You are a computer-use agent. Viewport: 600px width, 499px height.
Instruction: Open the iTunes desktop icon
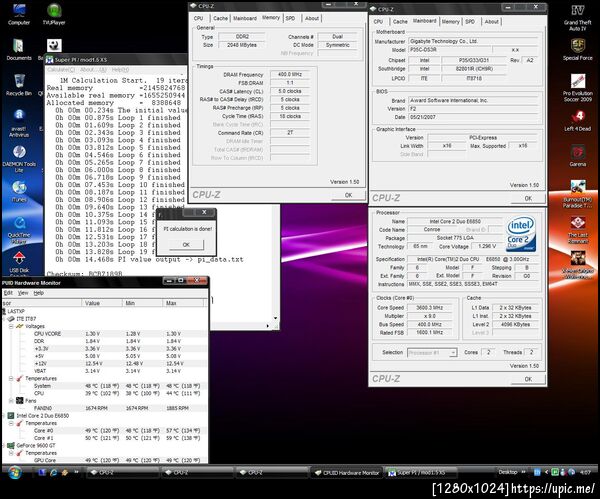pos(18,191)
